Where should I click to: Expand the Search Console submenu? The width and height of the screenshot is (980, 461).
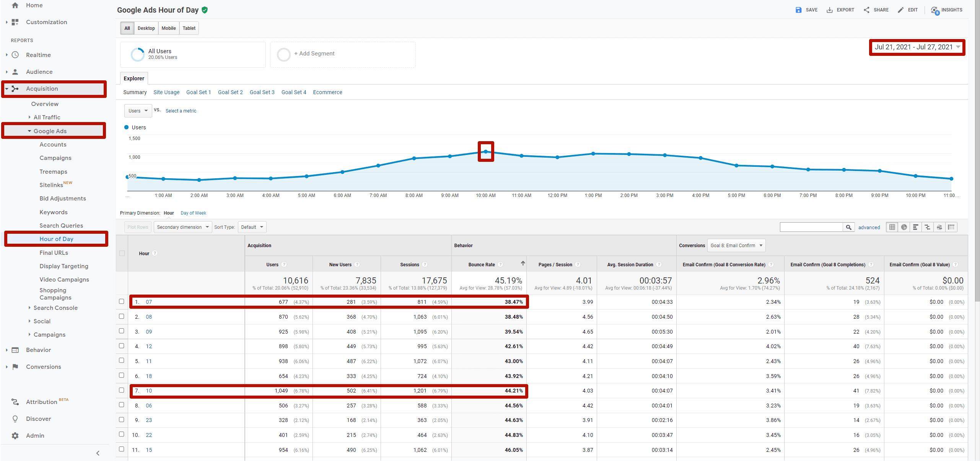29,308
